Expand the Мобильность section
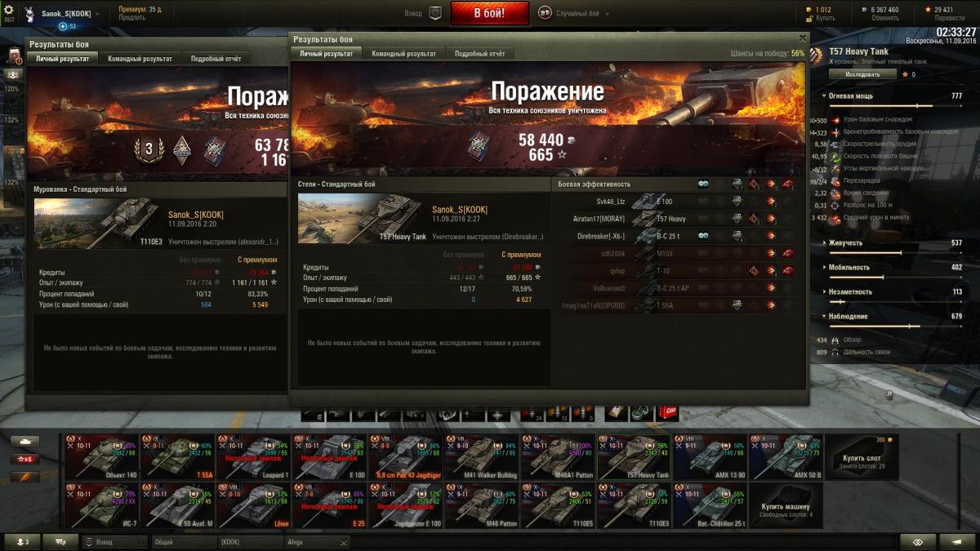 click(847, 267)
